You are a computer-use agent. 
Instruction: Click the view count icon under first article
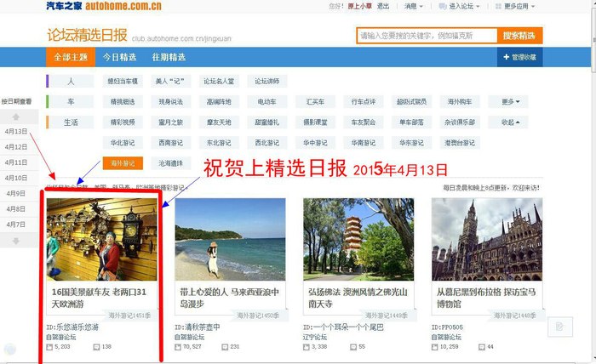click(49, 347)
